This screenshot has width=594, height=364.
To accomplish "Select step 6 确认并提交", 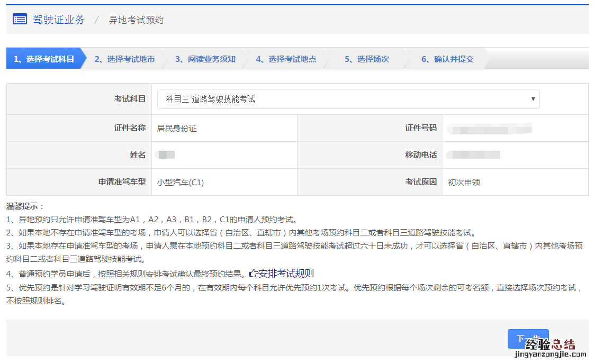I will [x=447, y=59].
